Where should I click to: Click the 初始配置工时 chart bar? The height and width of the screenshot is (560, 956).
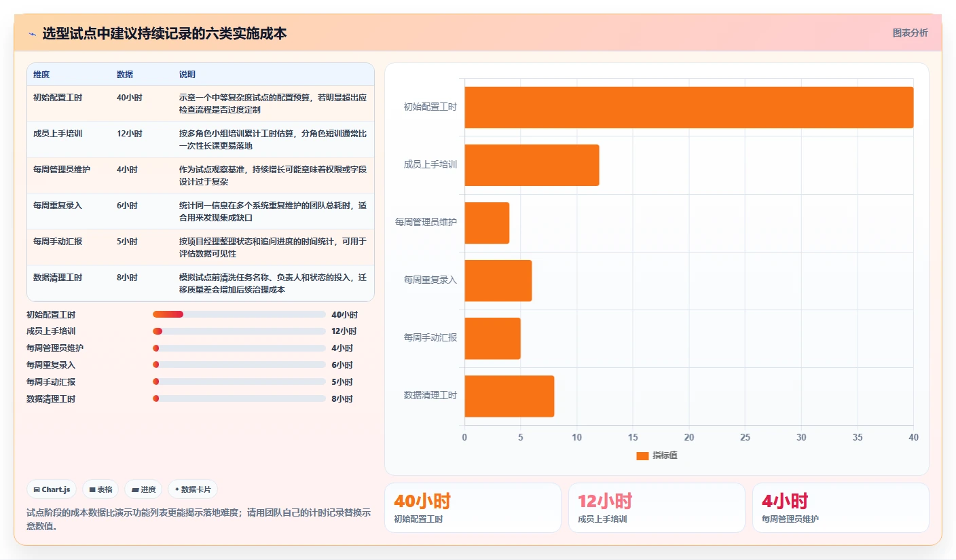point(688,107)
